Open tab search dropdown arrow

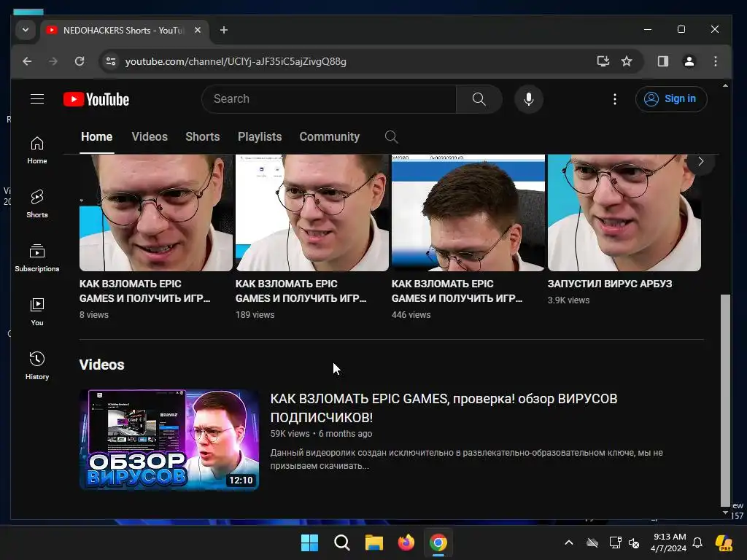click(x=26, y=30)
